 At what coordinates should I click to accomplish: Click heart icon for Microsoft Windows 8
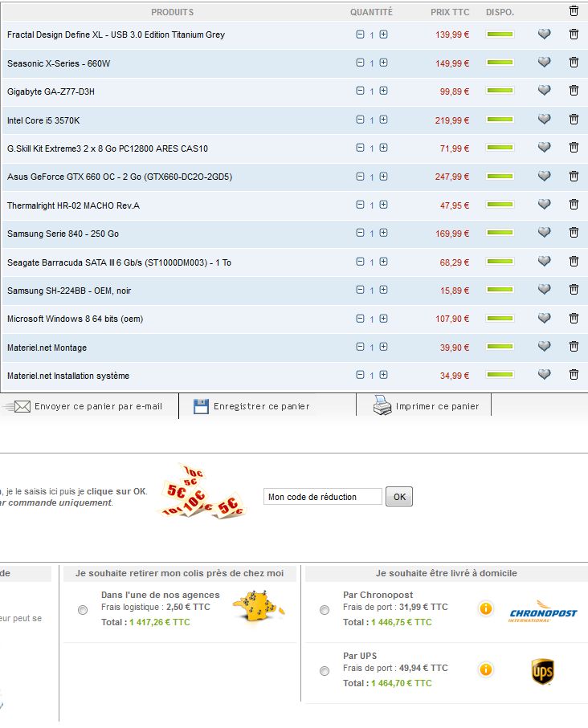coord(545,318)
